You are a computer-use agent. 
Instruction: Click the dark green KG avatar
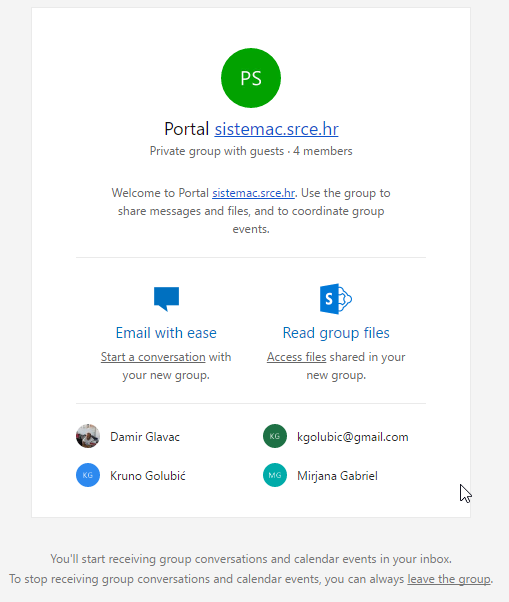(275, 436)
